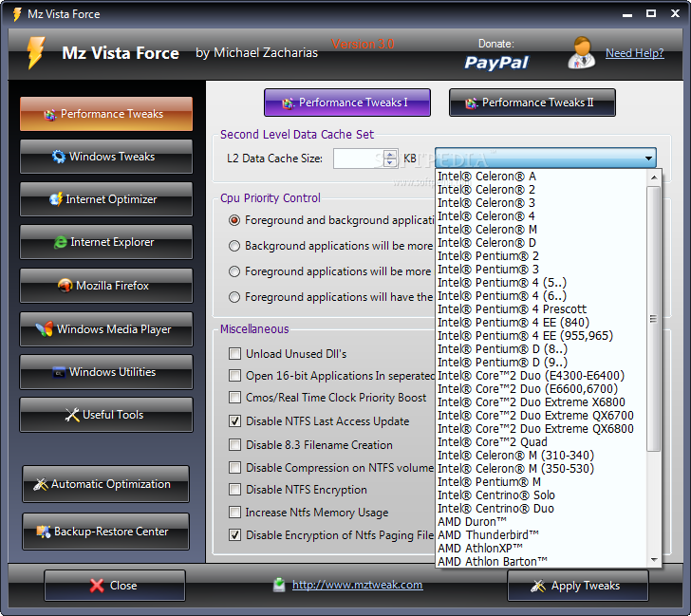This screenshot has height=616, width=691.
Task: Click the Performance Tweaks II tab icon
Action: coord(471,103)
